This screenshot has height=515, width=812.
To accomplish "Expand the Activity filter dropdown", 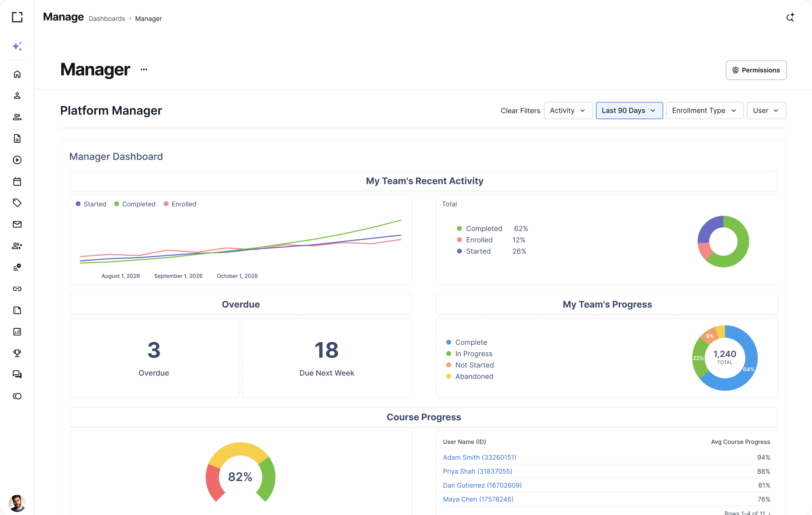I will (x=568, y=111).
